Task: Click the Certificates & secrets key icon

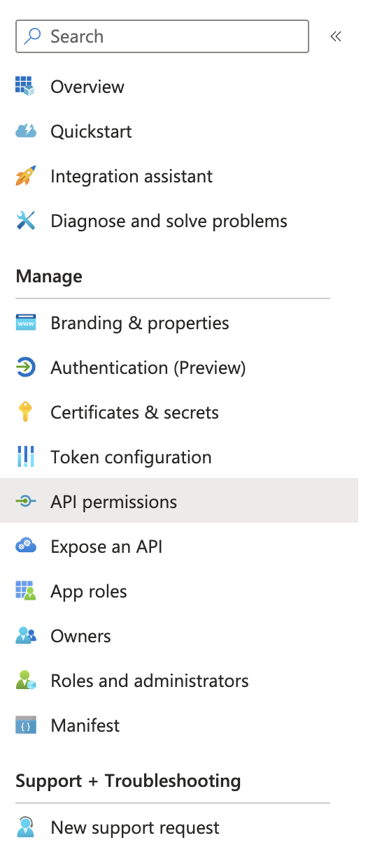Action: tap(25, 412)
